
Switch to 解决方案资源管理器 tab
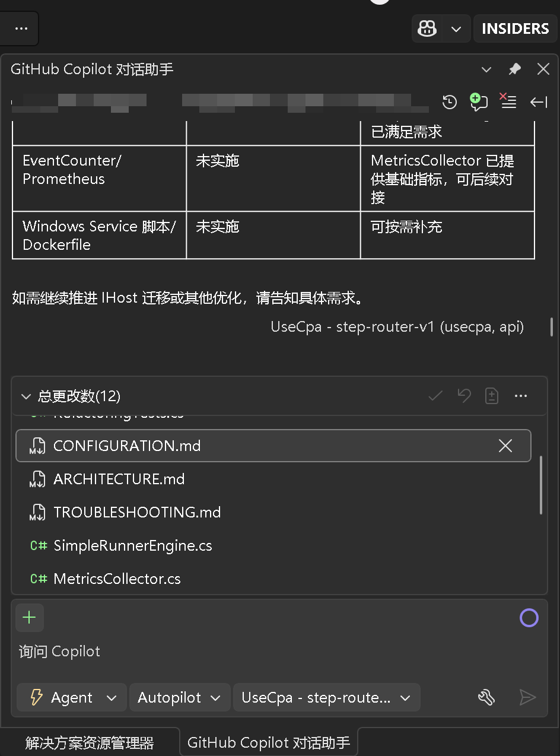pos(90,742)
